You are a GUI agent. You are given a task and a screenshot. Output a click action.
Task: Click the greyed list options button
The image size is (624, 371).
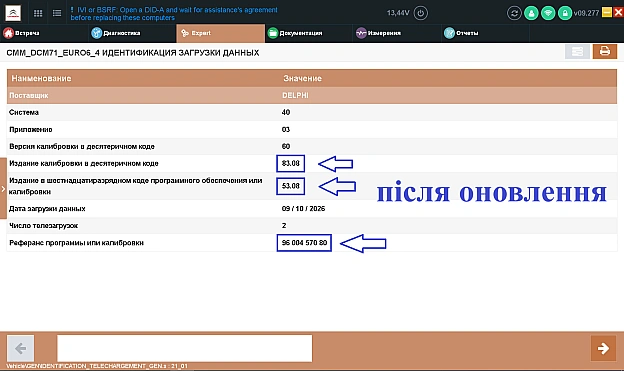point(577,51)
